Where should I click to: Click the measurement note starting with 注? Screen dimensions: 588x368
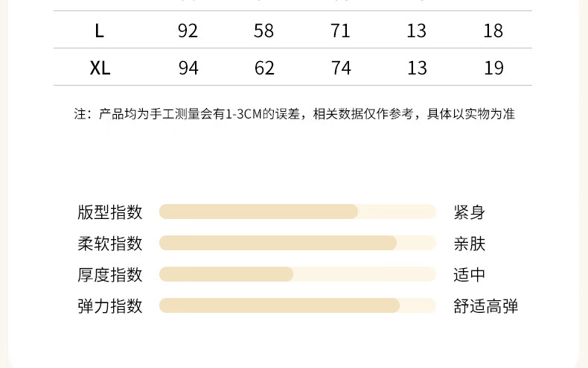pyautogui.click(x=294, y=115)
